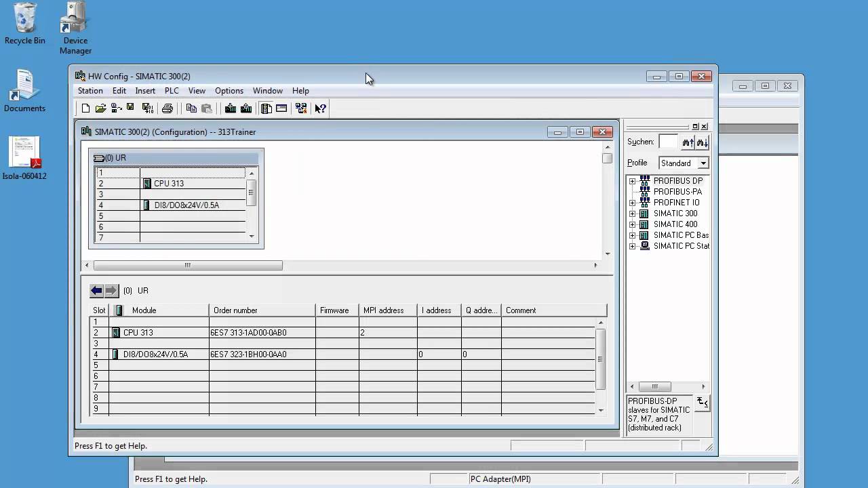Image resolution: width=868 pixels, height=488 pixels.
Task: Click the I address column header
Action: [x=439, y=310]
